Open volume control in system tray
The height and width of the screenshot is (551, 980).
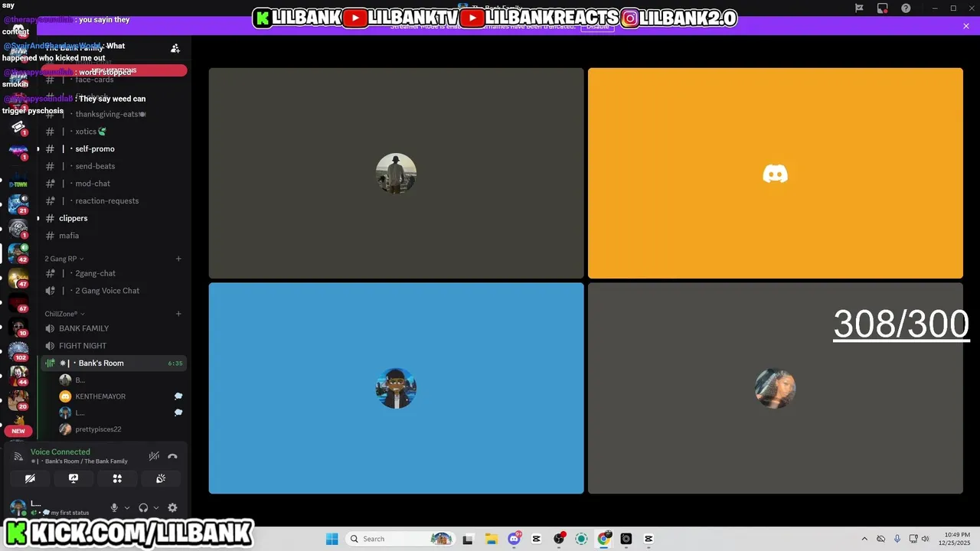coord(925,539)
